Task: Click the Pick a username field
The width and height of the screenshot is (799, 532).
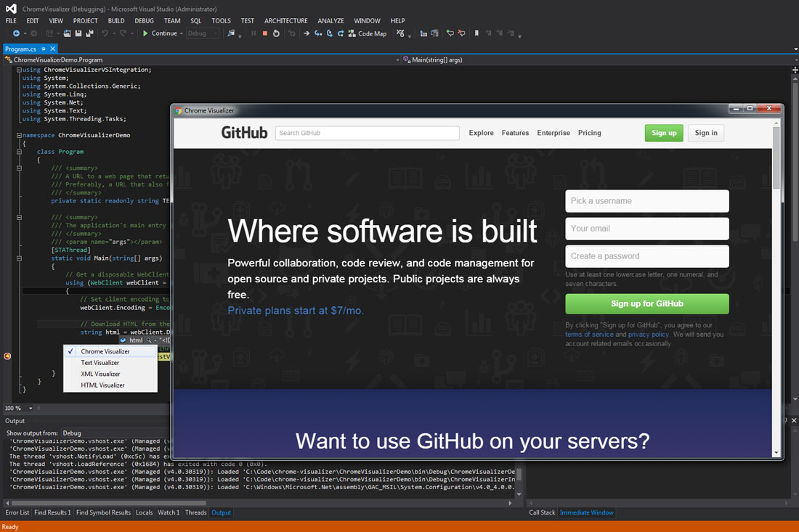Action: point(647,201)
